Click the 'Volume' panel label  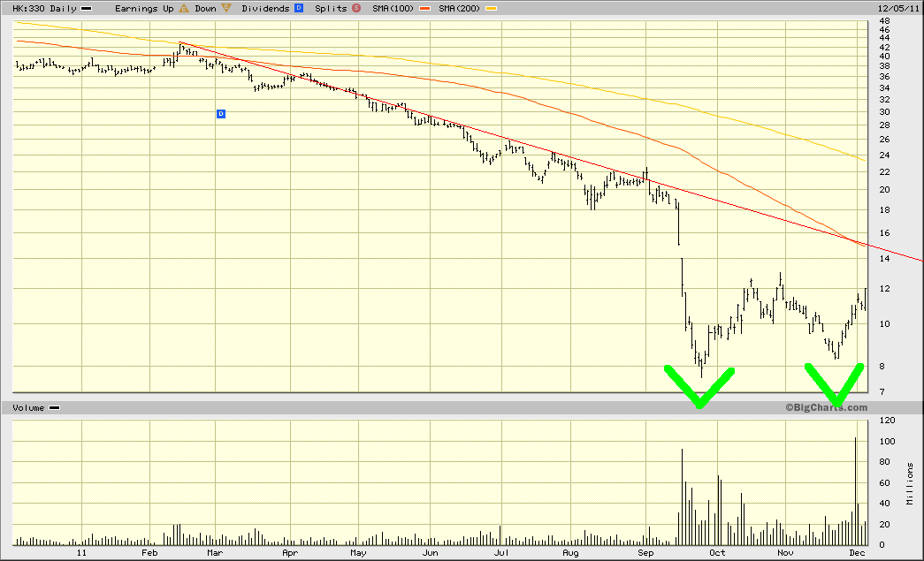(28, 408)
